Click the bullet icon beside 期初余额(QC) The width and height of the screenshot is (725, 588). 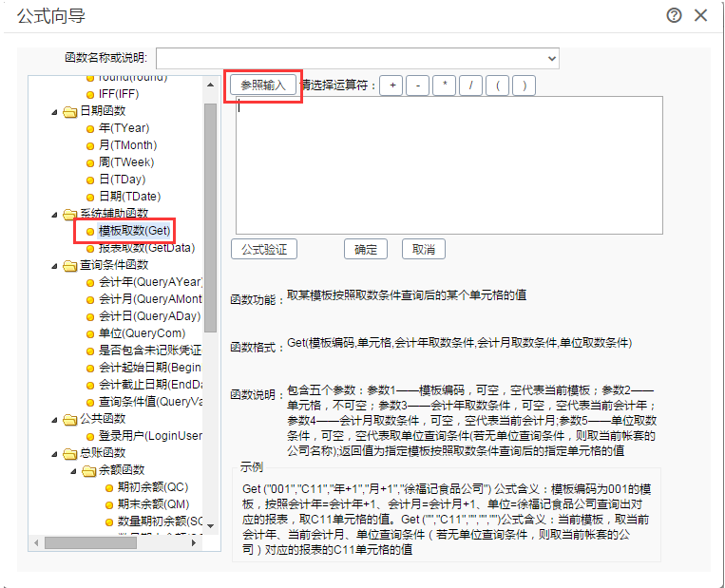click(109, 488)
